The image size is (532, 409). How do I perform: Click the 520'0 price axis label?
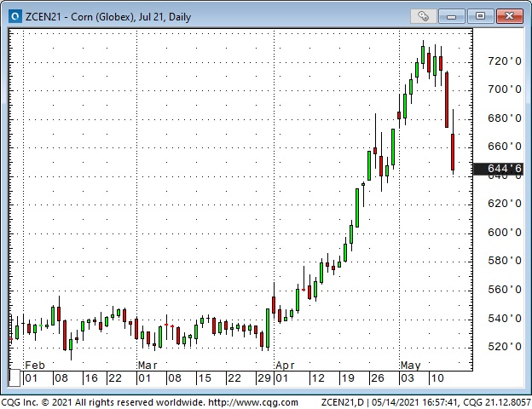[x=504, y=346]
